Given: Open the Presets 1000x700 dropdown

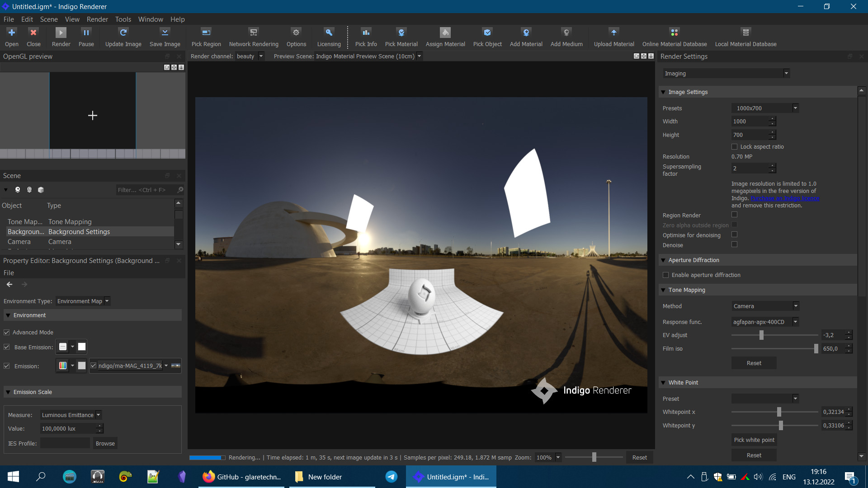Looking at the screenshot, I should pyautogui.click(x=765, y=108).
